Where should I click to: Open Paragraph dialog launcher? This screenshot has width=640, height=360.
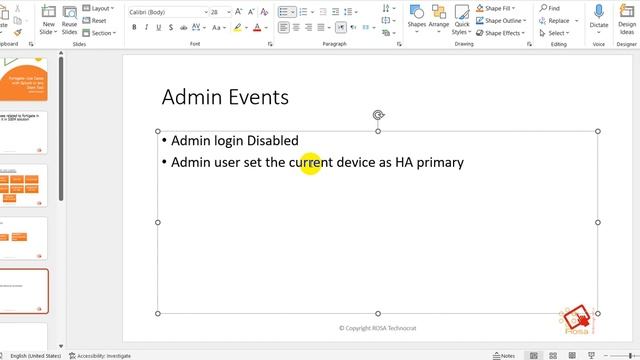tap(399, 44)
